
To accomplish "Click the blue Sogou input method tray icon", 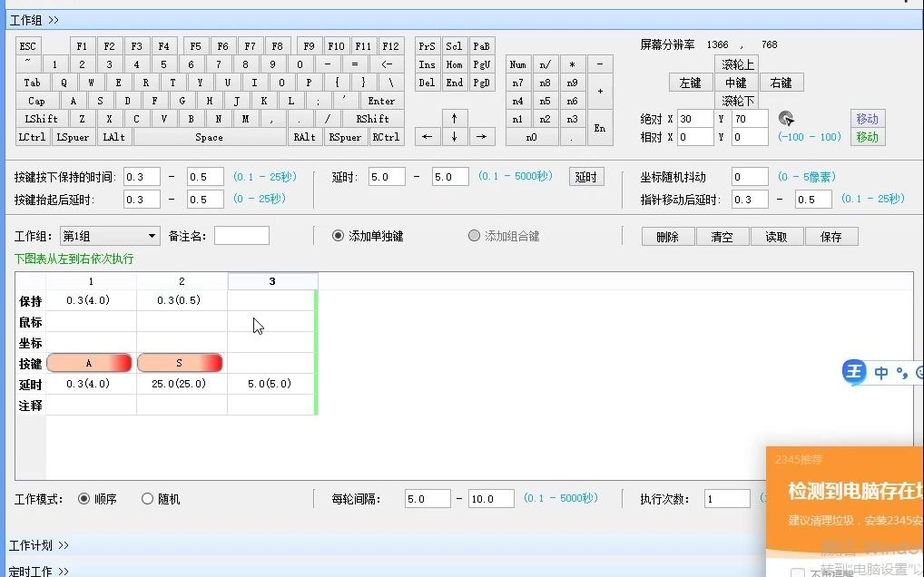I will (x=854, y=372).
